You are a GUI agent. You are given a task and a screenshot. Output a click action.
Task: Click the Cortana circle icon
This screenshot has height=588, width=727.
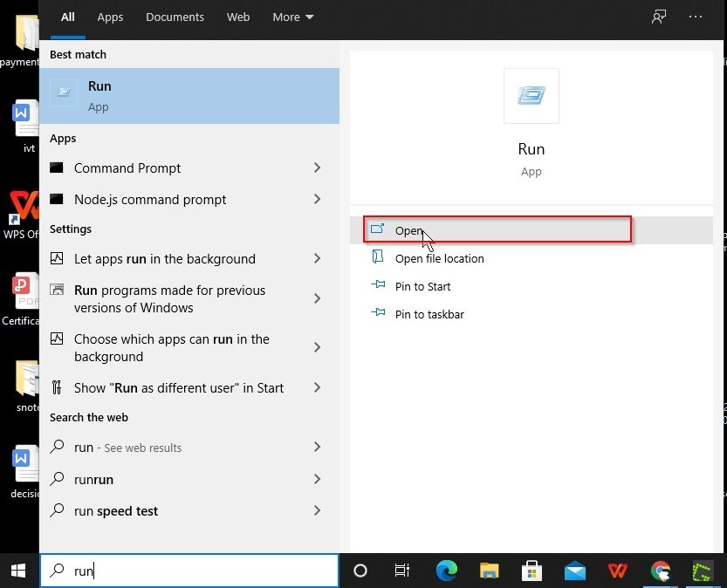click(360, 571)
